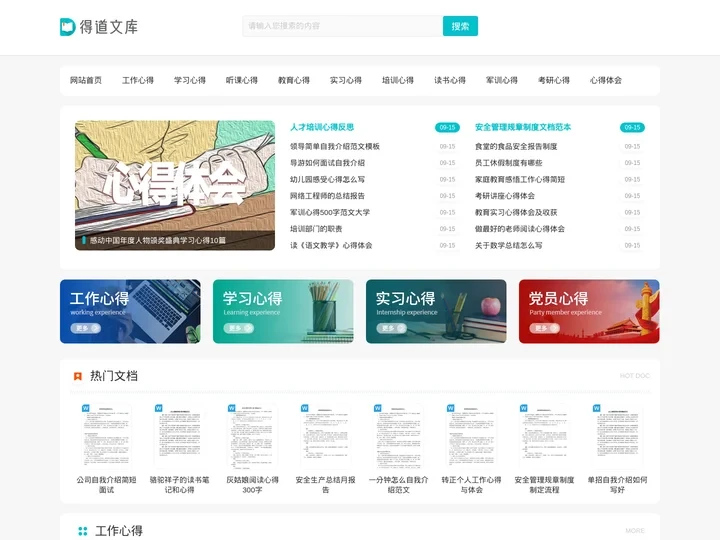Click MORE link in 工作心得 section
720x540 pixels.
coord(635,531)
